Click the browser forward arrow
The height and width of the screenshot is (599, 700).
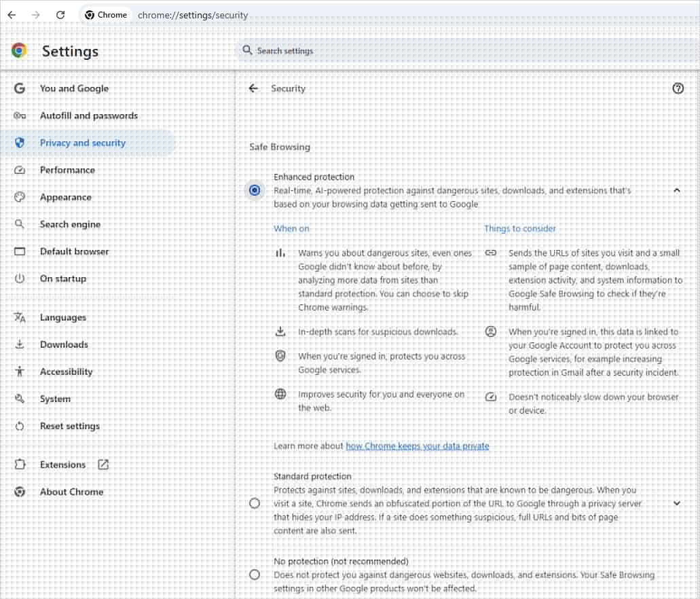pyautogui.click(x=36, y=15)
